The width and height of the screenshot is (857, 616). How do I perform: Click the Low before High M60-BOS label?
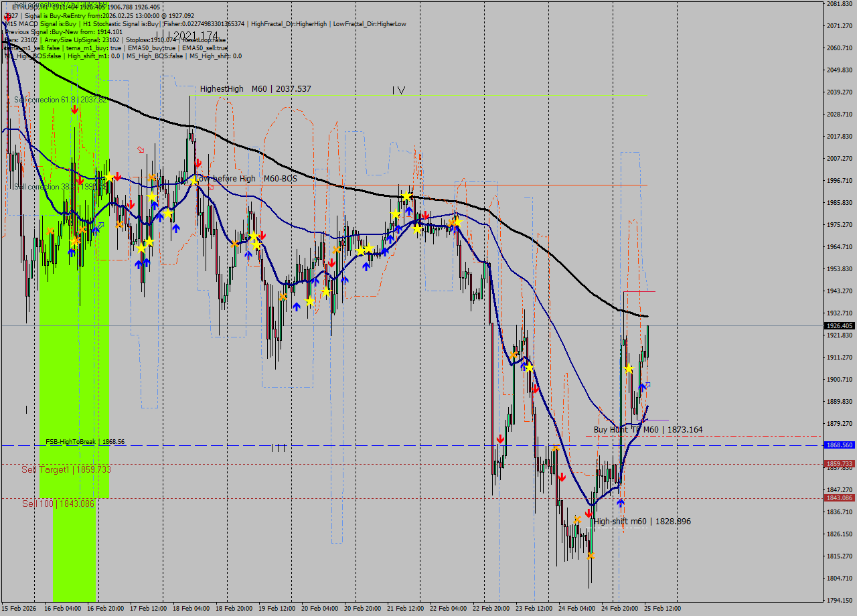click(245, 179)
